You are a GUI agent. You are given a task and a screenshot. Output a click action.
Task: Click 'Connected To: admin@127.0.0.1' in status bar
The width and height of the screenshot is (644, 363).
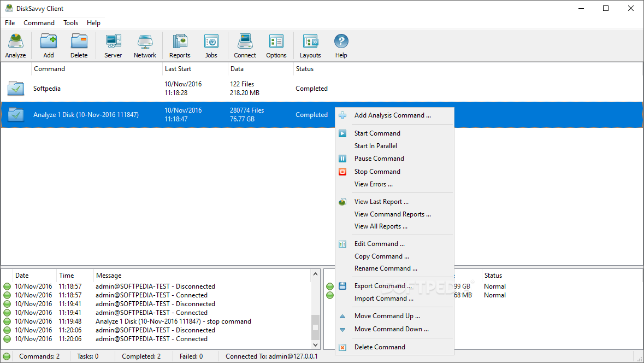click(x=271, y=356)
